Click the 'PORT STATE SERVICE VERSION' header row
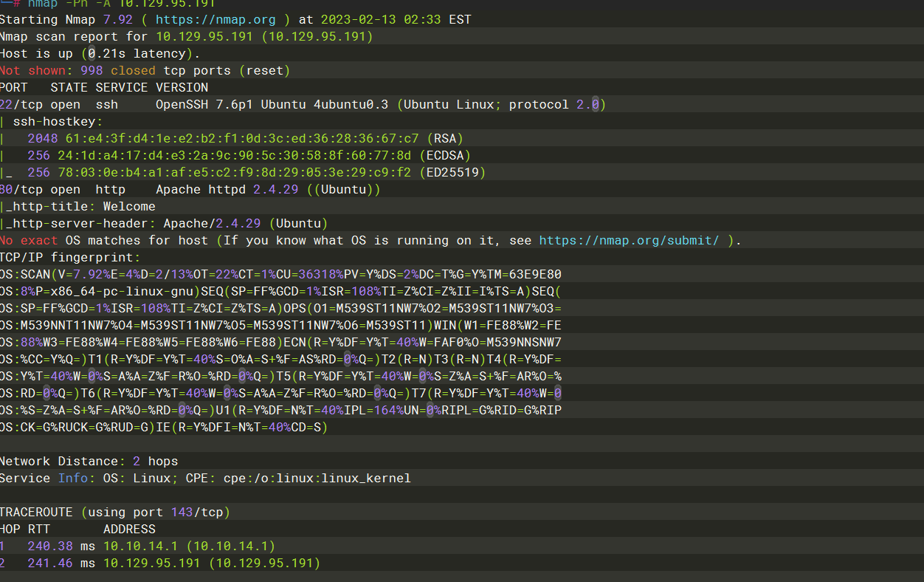Viewport: 924px width, 582px height. 104,87
